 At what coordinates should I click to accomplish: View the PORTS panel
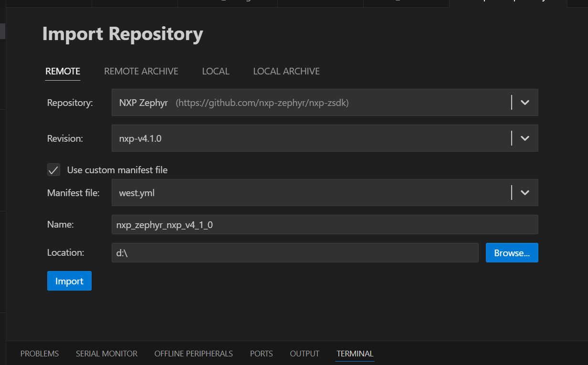pos(261,354)
